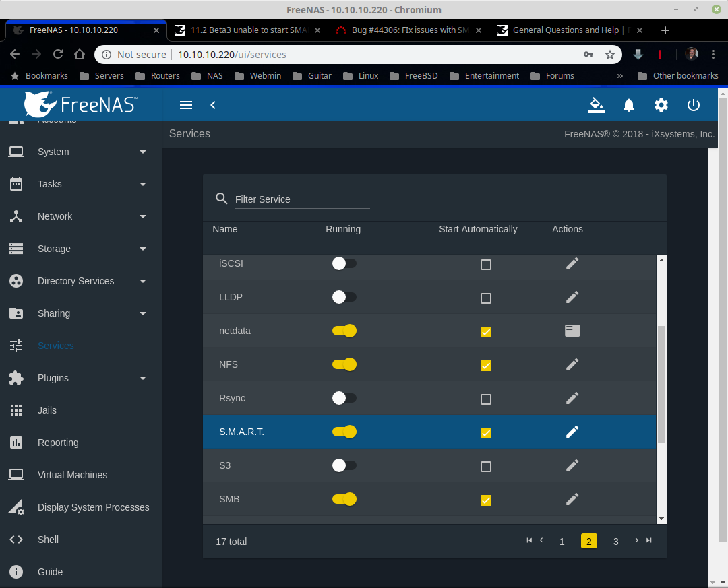
Task: Open the power menu icon
Action: [x=693, y=105]
